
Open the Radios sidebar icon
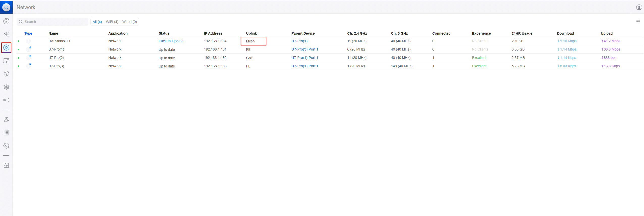(x=6, y=100)
